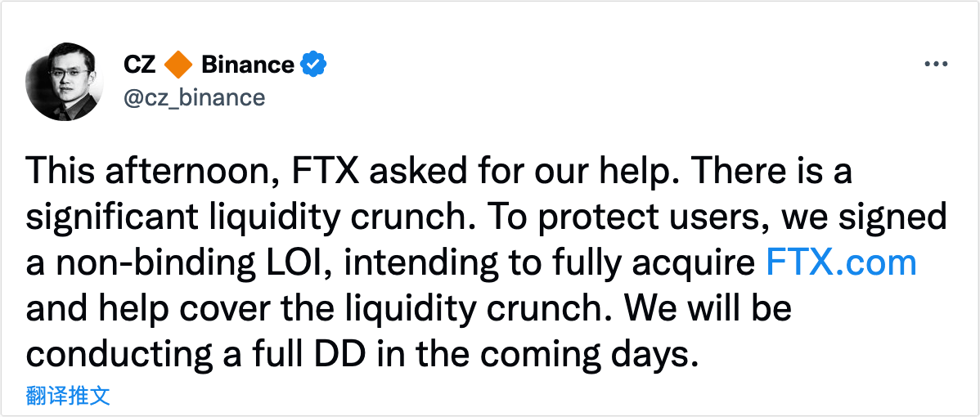The width and height of the screenshot is (980, 417).
Task: Click the display name "CZ"
Action: (x=139, y=65)
